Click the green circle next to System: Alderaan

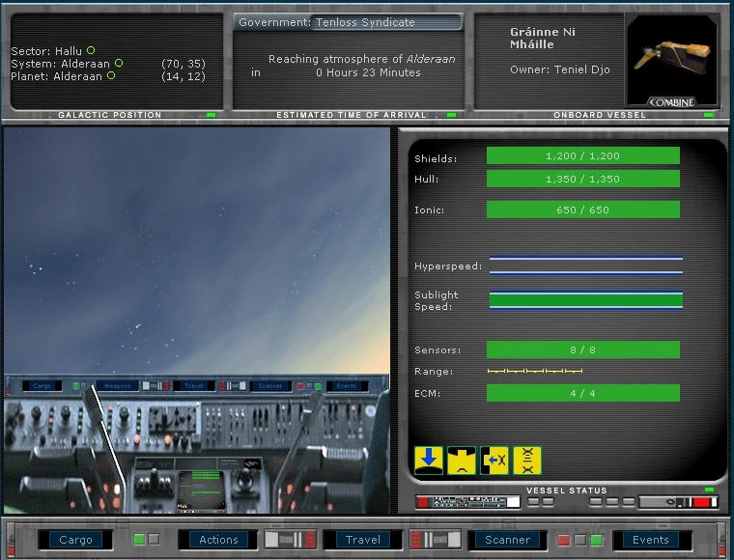pos(119,63)
